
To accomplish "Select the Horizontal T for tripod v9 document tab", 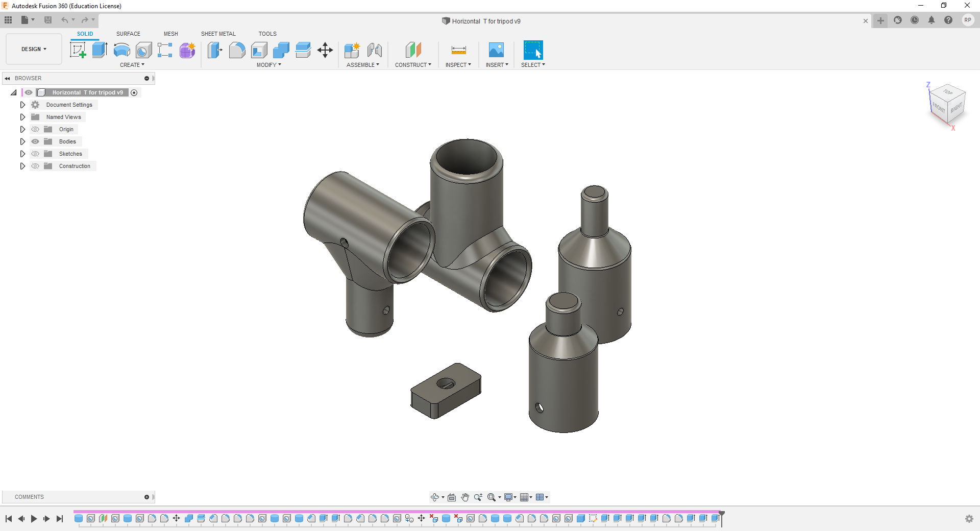I will pos(481,21).
